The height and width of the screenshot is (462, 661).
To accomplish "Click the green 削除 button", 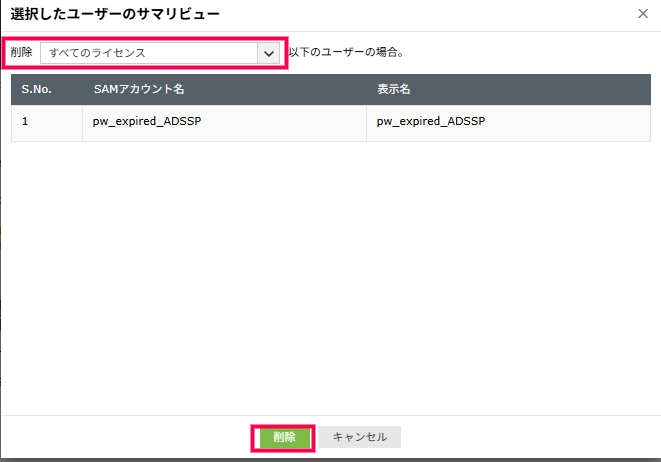I will pos(284,437).
